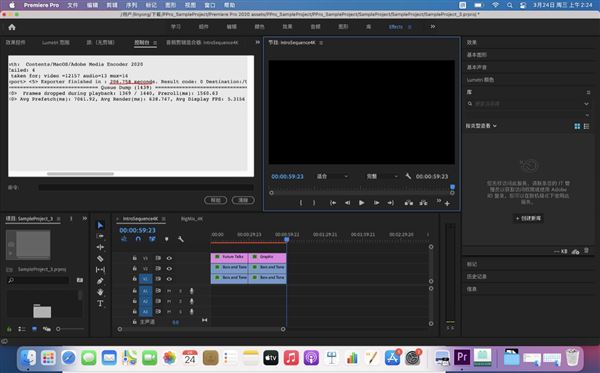Click the Go to In point button
600x373 pixels.
point(333,203)
